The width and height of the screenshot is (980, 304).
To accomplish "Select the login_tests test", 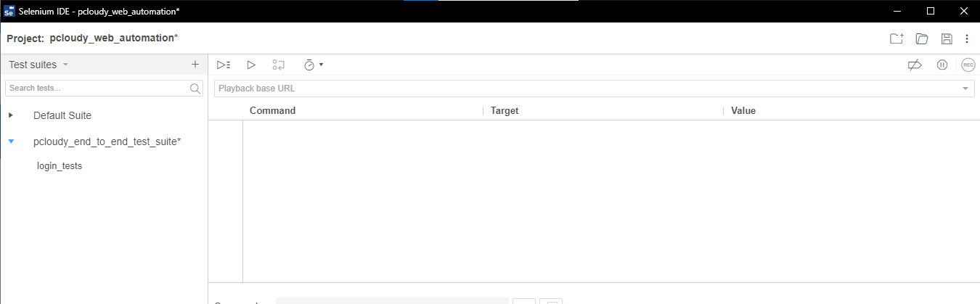I will tap(60, 166).
